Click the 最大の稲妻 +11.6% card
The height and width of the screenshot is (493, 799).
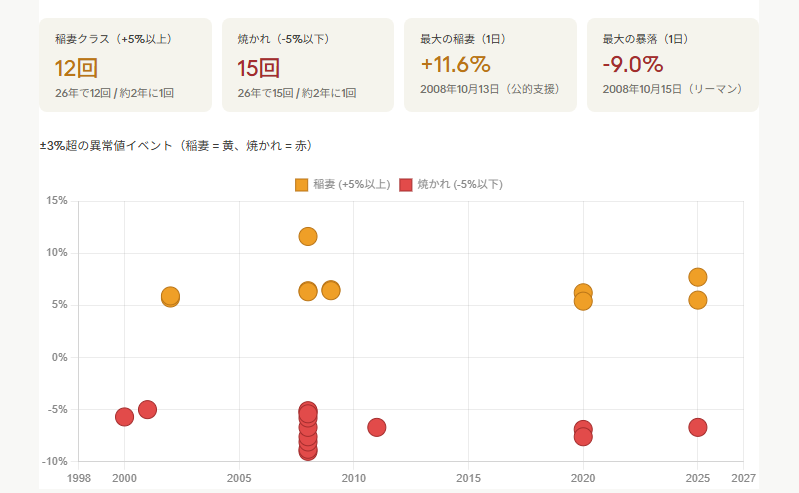[x=490, y=65]
